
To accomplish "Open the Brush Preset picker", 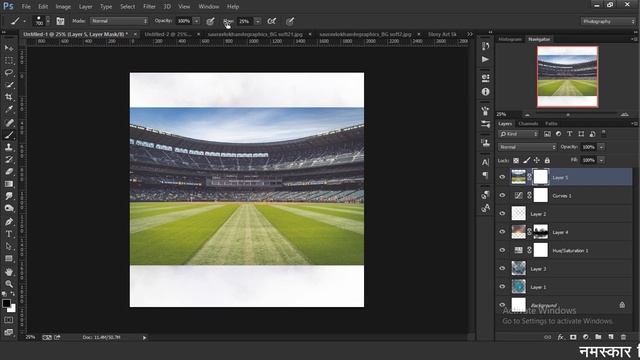I will [41, 21].
